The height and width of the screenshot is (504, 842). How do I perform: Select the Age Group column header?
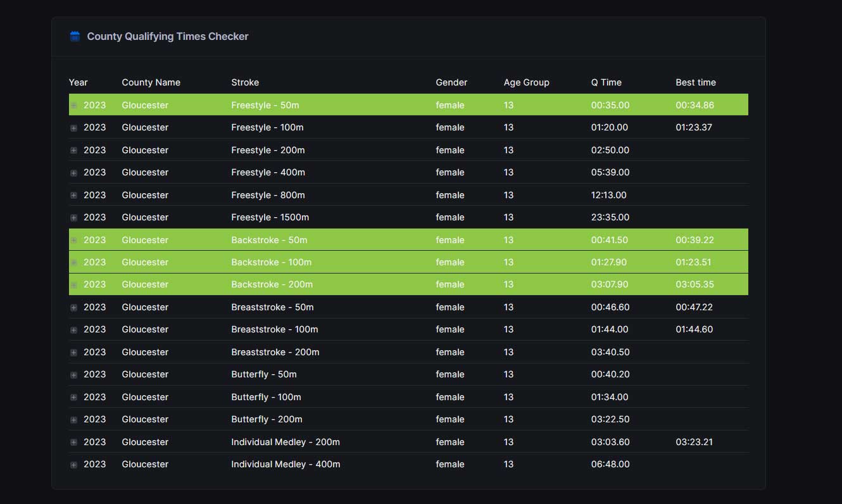pyautogui.click(x=526, y=82)
